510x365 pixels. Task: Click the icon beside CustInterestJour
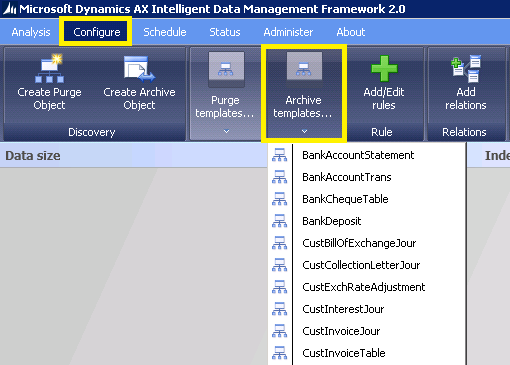(279, 309)
